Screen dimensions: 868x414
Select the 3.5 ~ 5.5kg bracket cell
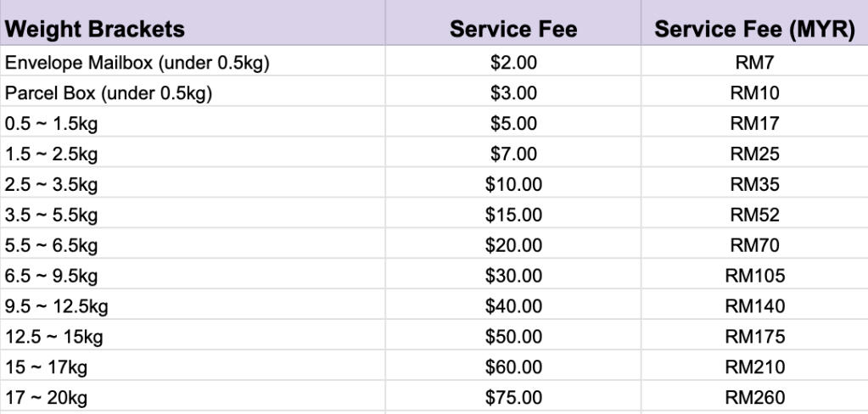tap(51, 215)
